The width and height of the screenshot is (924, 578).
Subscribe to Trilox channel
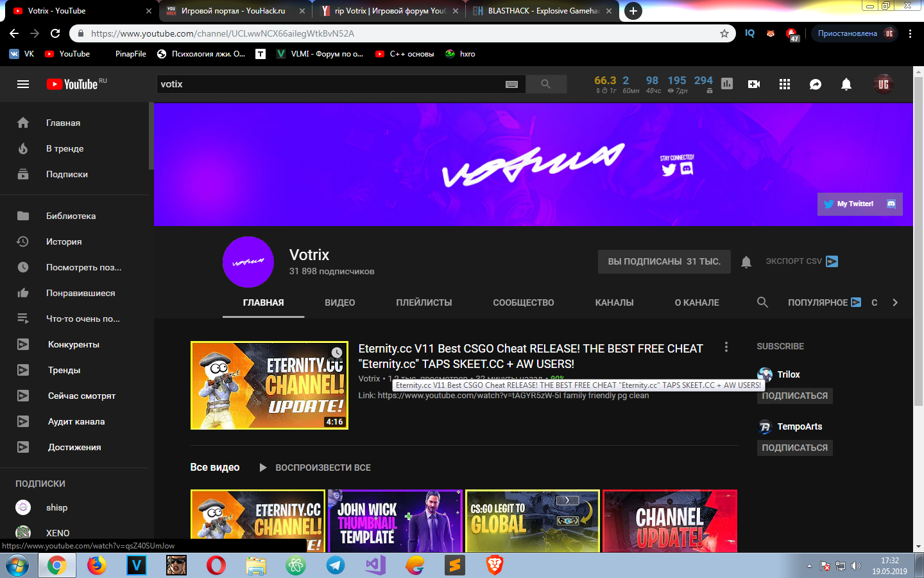794,396
